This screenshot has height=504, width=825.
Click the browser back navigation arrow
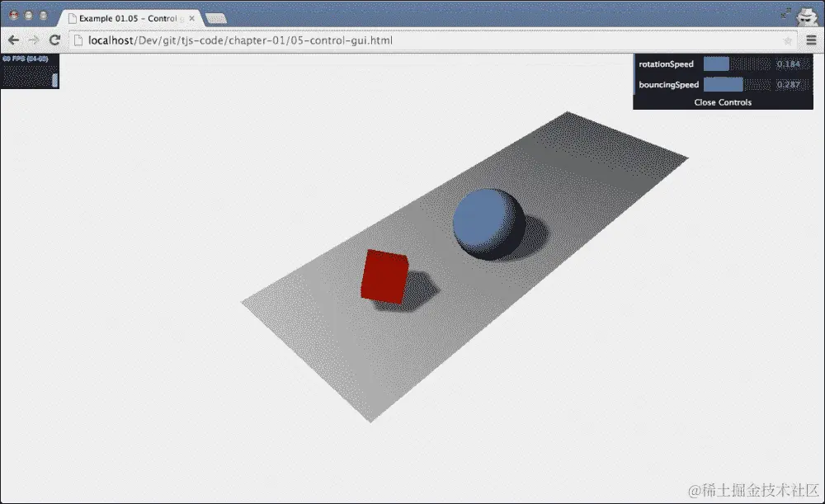pyautogui.click(x=13, y=39)
